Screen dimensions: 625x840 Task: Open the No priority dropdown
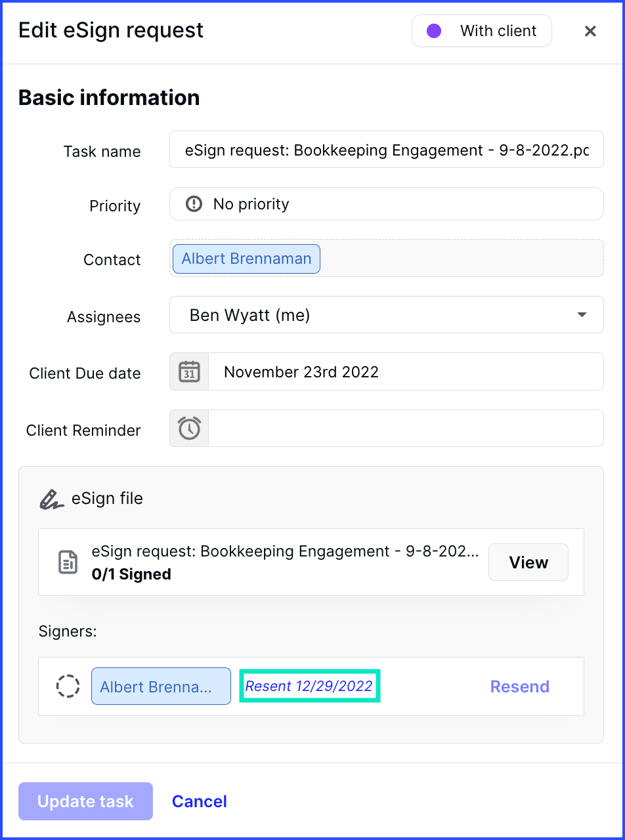(x=386, y=204)
